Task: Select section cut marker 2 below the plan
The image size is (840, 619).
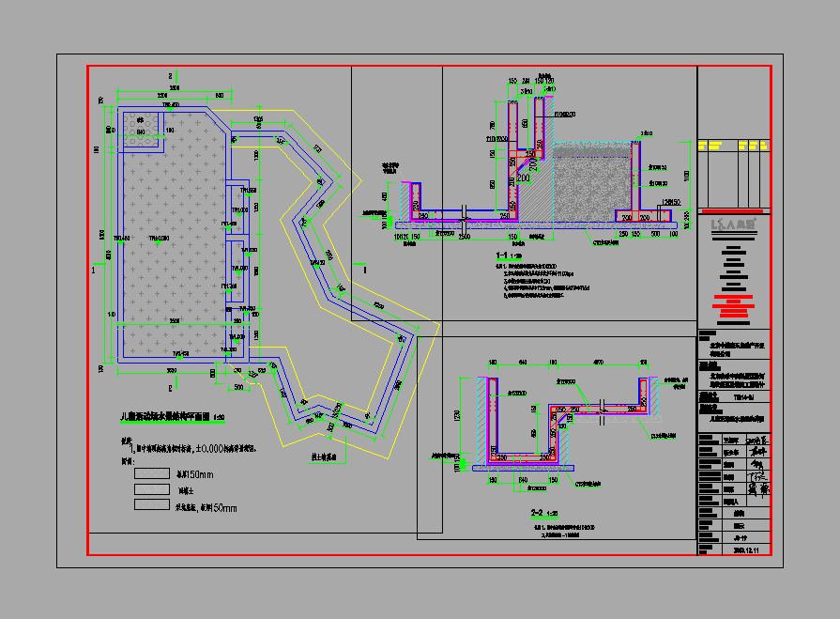Action: pos(171,388)
